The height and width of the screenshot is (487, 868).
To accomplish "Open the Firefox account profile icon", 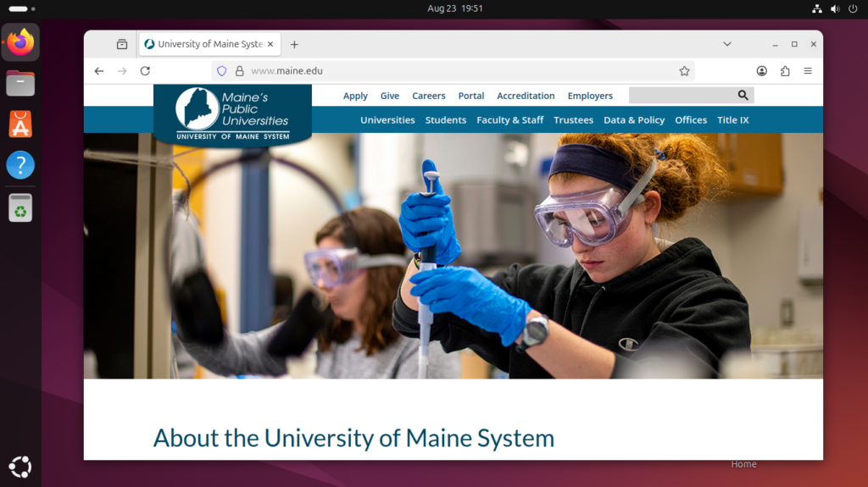I will pyautogui.click(x=762, y=71).
